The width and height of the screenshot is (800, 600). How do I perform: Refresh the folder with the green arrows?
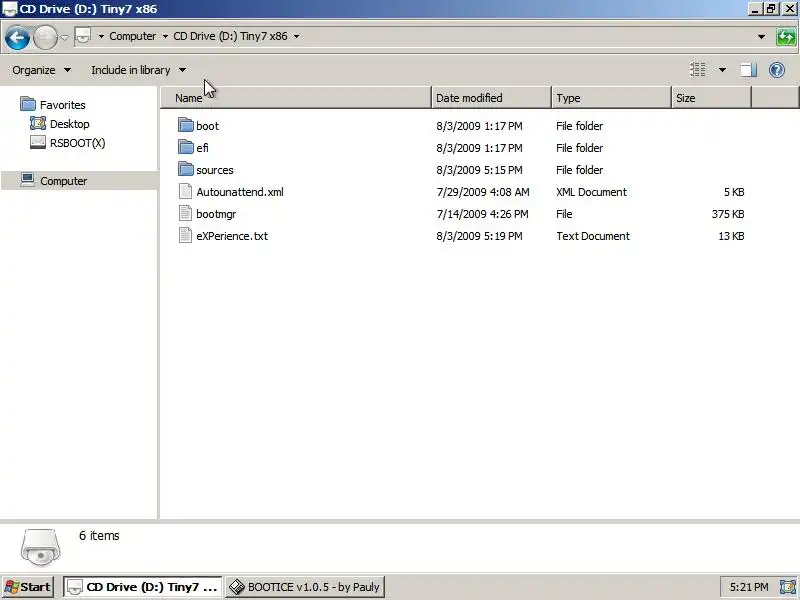(x=786, y=37)
